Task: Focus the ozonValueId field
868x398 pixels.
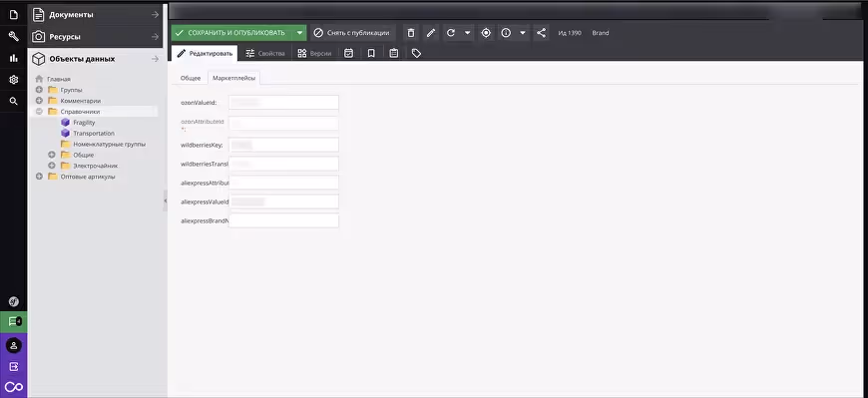Action: tap(283, 103)
